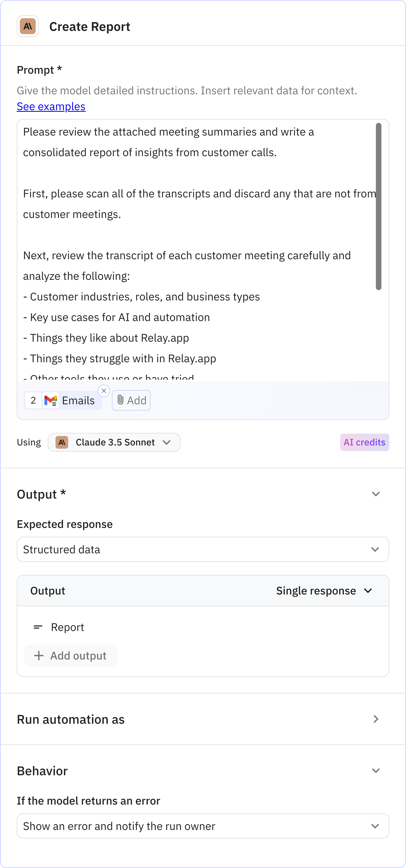The height and width of the screenshot is (868, 406).
Task: Open the See examples link
Action: tap(51, 106)
